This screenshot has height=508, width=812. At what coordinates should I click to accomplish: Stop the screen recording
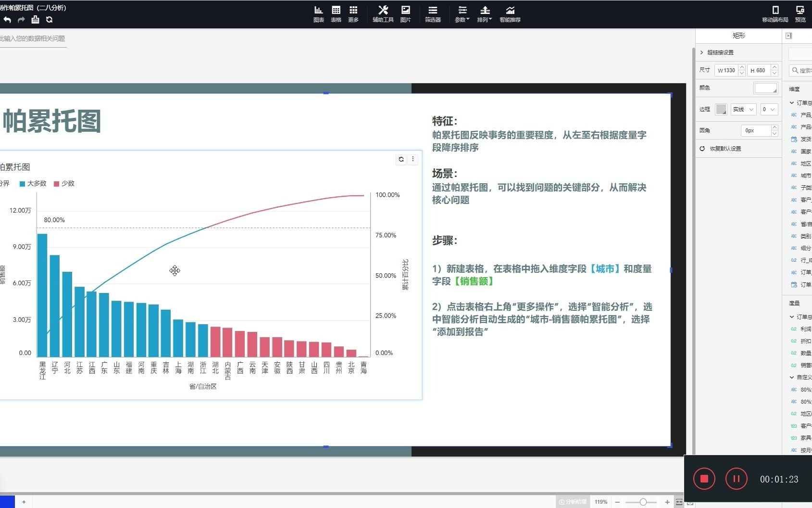704,479
